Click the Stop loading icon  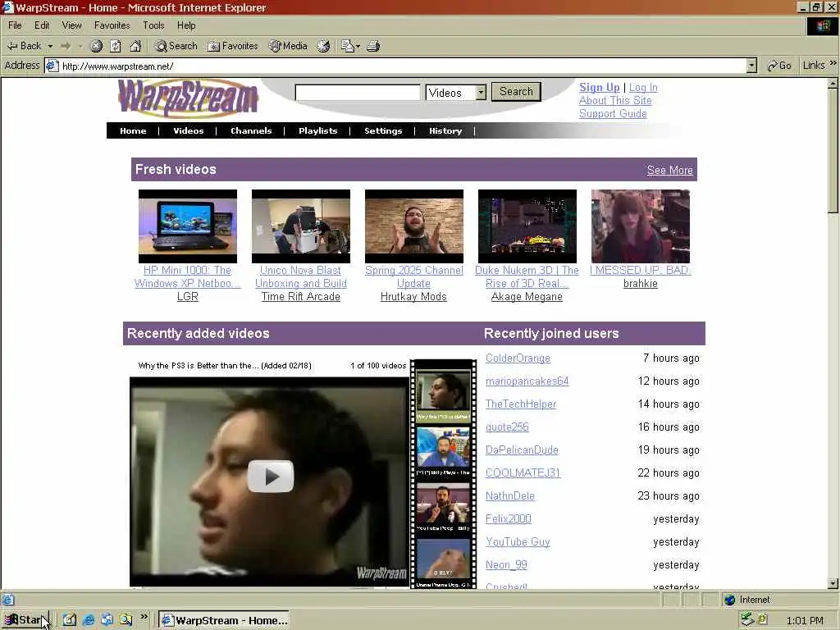click(96, 46)
